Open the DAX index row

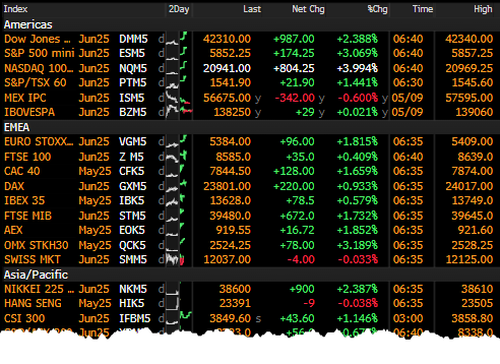(x=250, y=186)
